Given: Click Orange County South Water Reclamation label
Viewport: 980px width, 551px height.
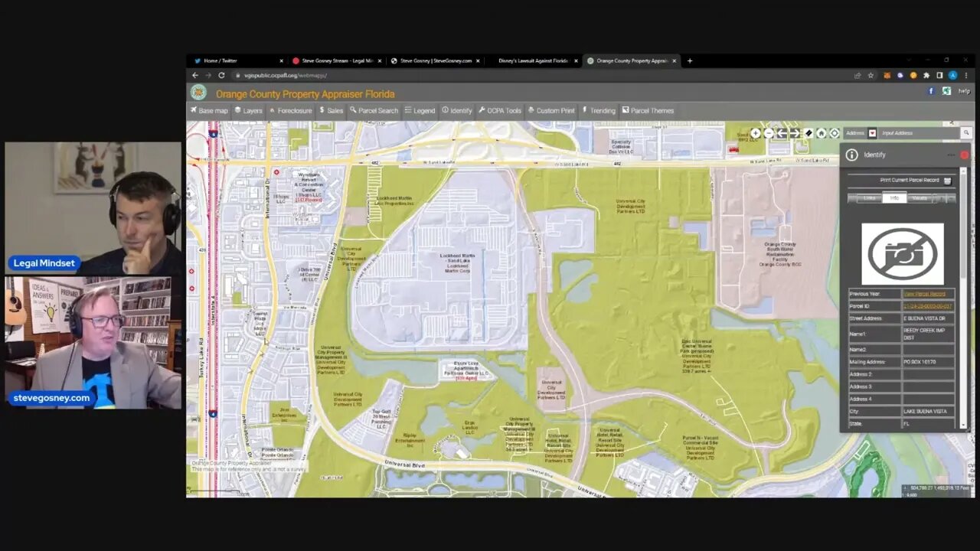Looking at the screenshot, I should point(780,254).
